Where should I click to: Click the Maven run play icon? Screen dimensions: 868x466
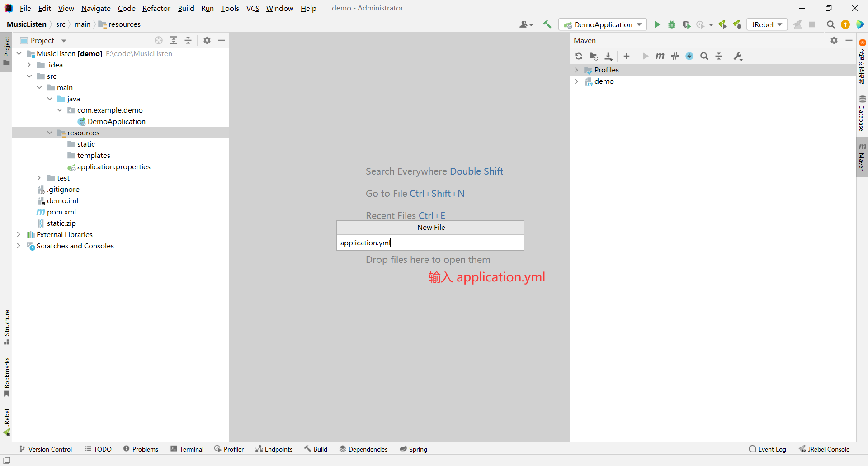(646, 56)
